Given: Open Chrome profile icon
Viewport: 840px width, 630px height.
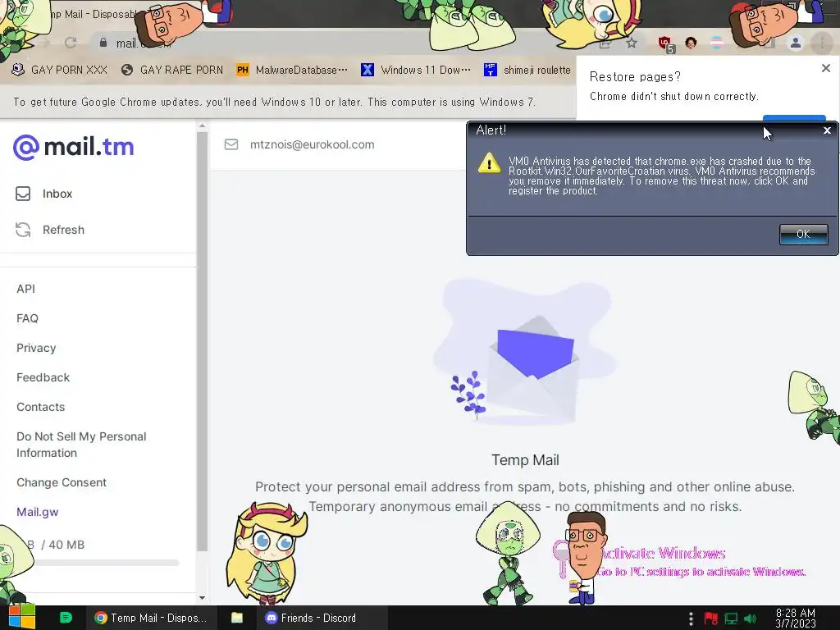Looking at the screenshot, I should click(796, 43).
